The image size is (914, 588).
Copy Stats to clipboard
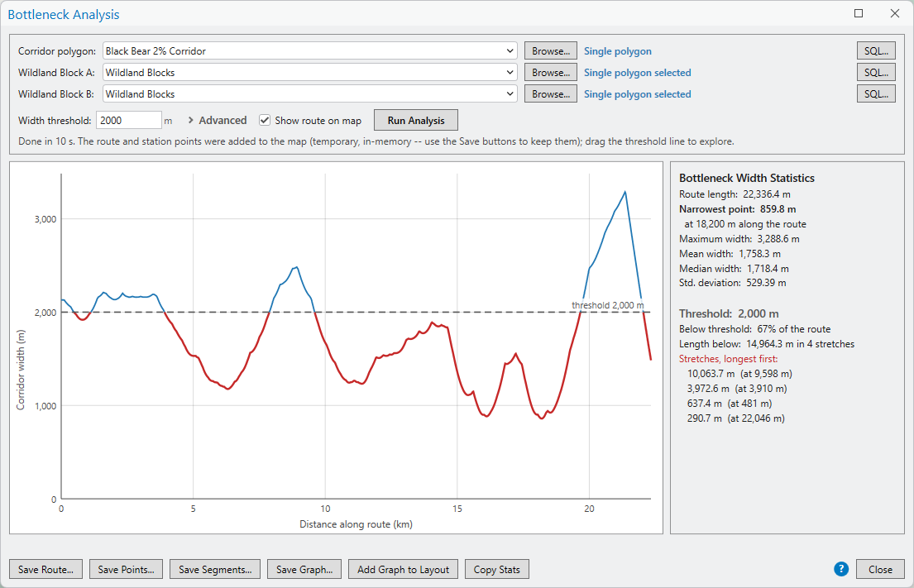click(496, 569)
